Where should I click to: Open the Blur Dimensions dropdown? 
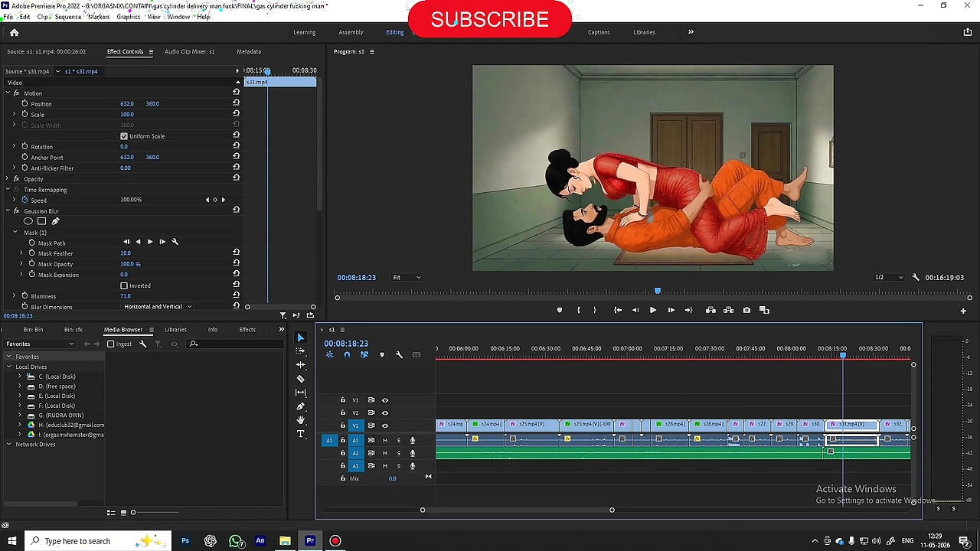158,306
